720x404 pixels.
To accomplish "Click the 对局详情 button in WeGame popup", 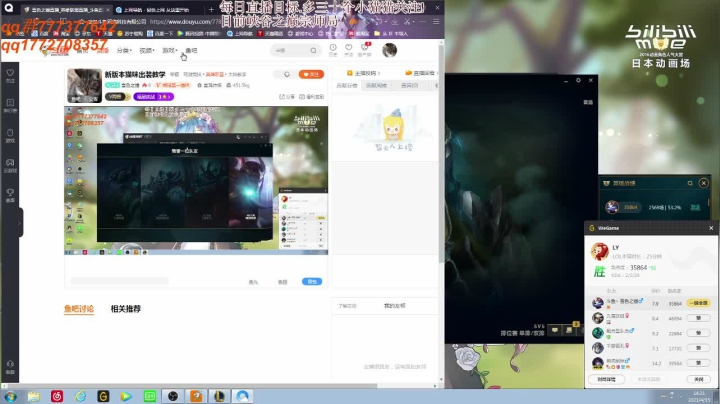I will click(x=606, y=379).
